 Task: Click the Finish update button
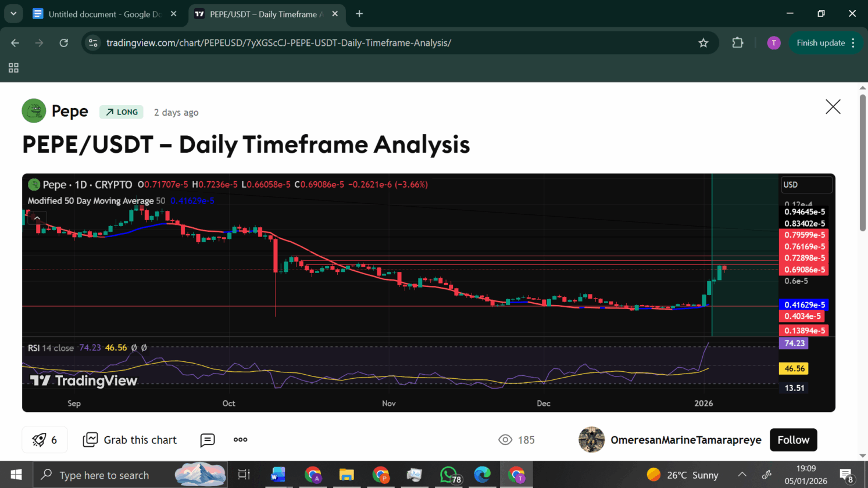click(820, 43)
